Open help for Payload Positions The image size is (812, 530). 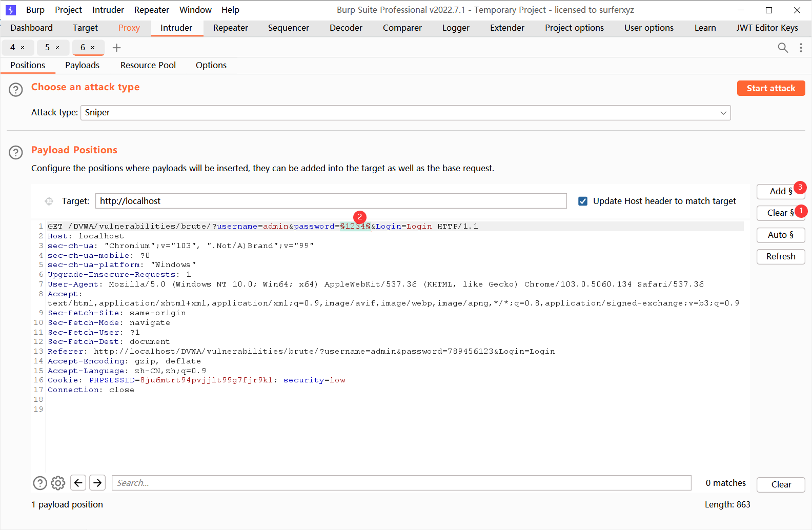point(16,152)
